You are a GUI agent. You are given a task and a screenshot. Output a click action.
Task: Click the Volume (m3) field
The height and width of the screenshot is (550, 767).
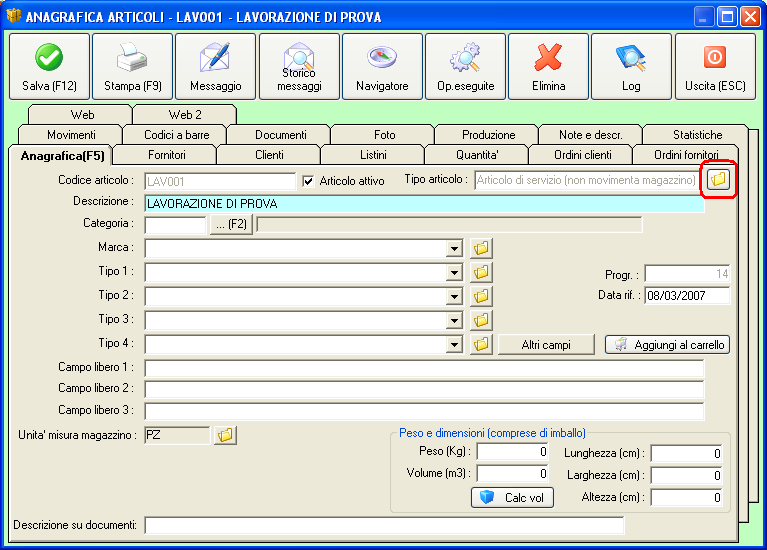[513, 474]
